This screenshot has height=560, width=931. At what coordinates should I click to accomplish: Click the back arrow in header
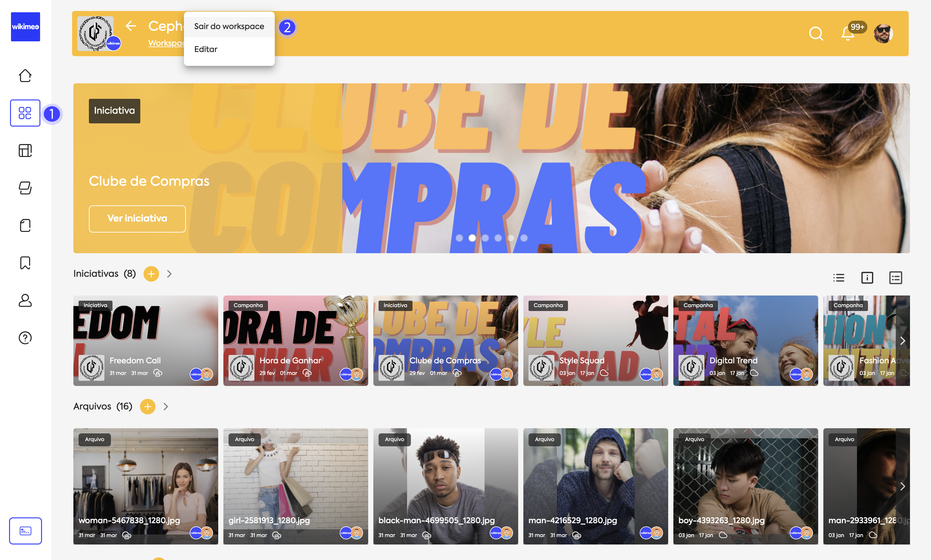point(131,26)
